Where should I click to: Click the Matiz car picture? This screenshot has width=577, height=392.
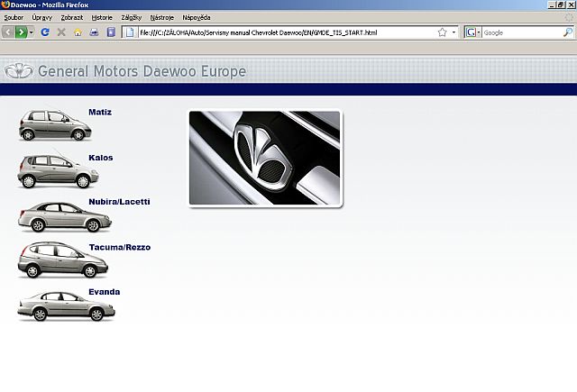click(55, 125)
